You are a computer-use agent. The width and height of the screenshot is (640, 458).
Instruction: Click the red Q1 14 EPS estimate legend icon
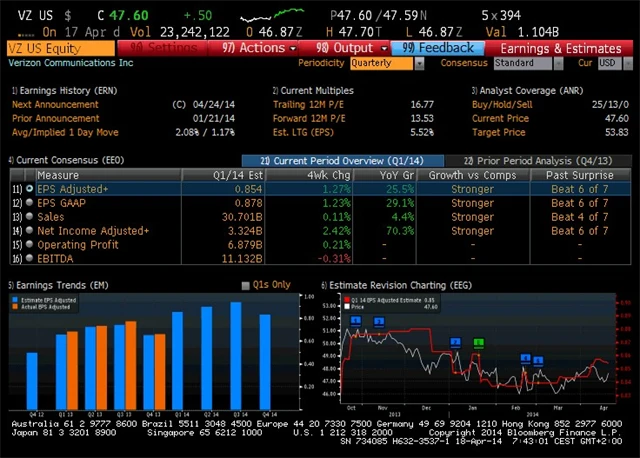tap(347, 299)
